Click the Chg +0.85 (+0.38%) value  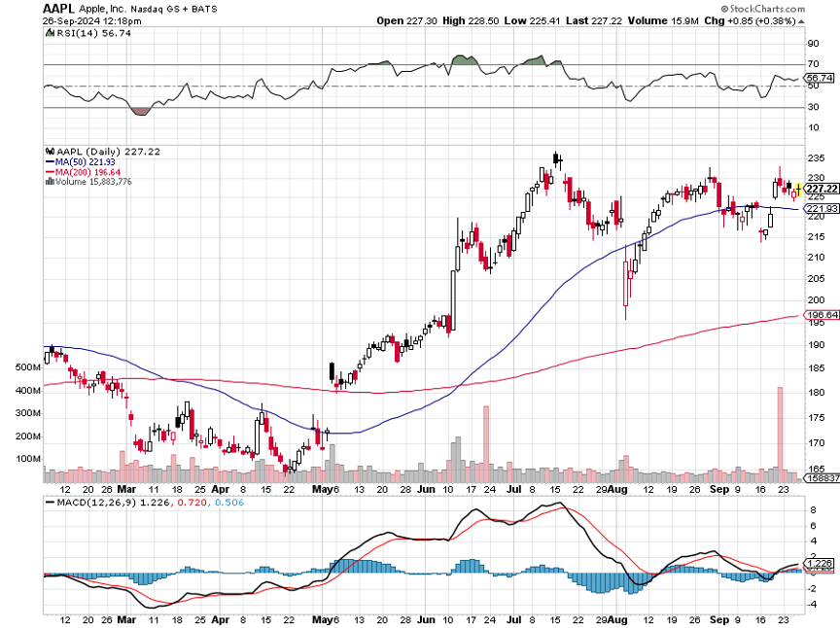click(x=750, y=20)
